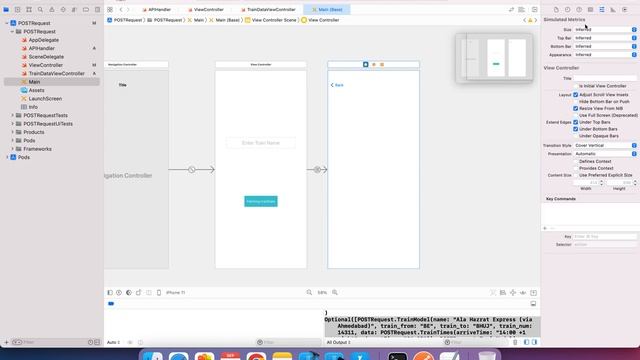Viewport: 640px width, 360px height.
Task: Click the device orientation icon
Action: pyautogui.click(x=139, y=293)
